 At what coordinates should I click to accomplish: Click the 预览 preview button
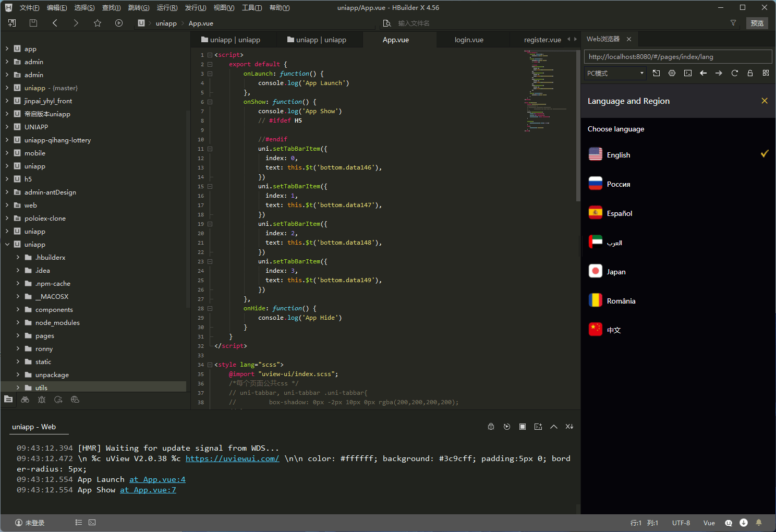(757, 23)
